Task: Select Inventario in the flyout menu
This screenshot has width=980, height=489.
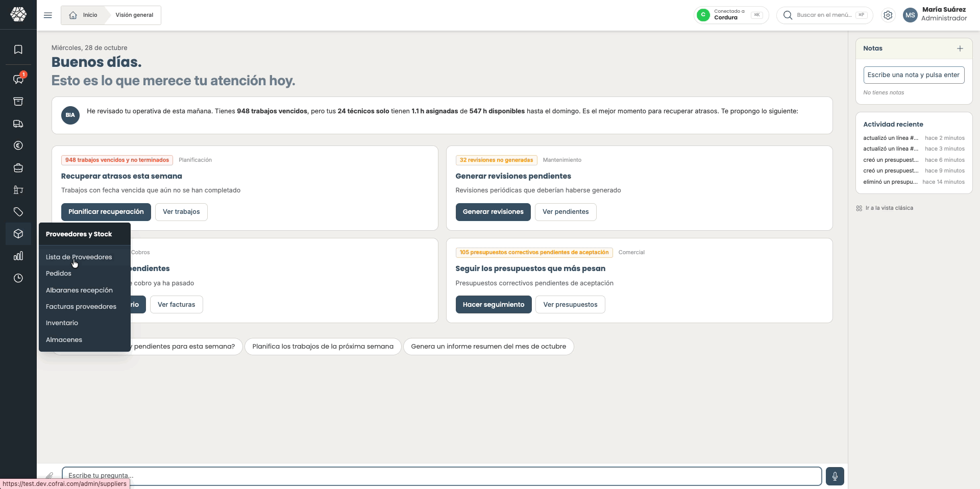Action: click(x=62, y=323)
